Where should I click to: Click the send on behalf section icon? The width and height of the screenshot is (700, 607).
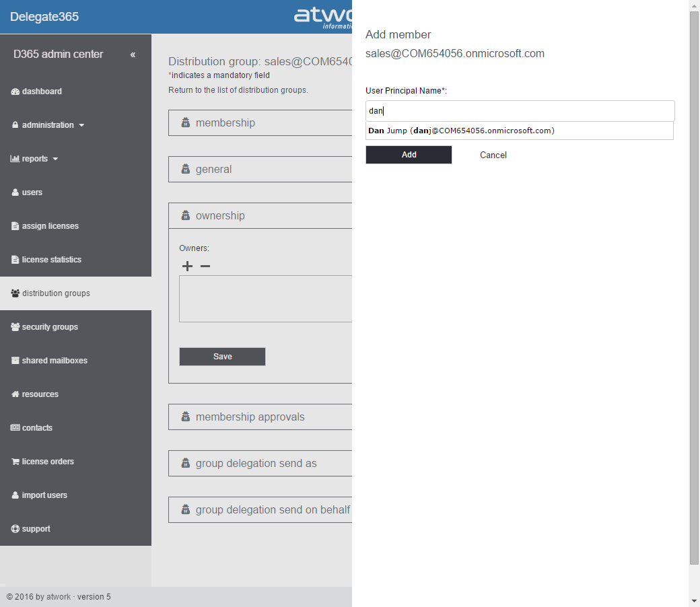tap(186, 509)
